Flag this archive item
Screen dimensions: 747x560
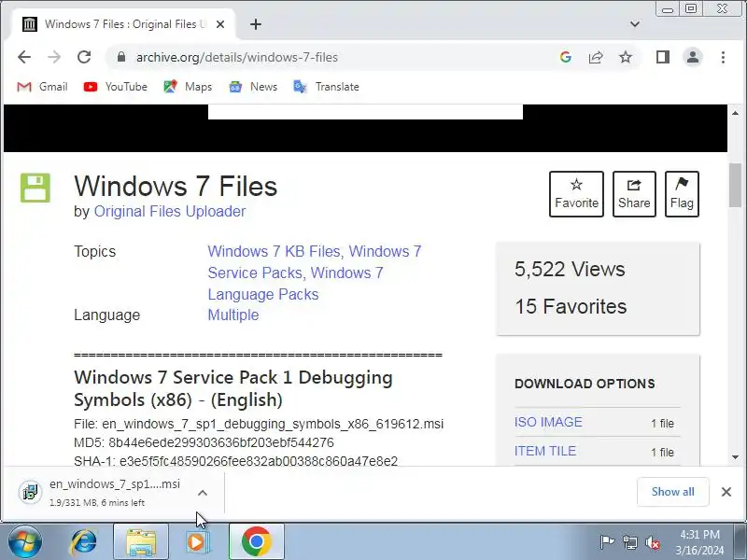682,194
